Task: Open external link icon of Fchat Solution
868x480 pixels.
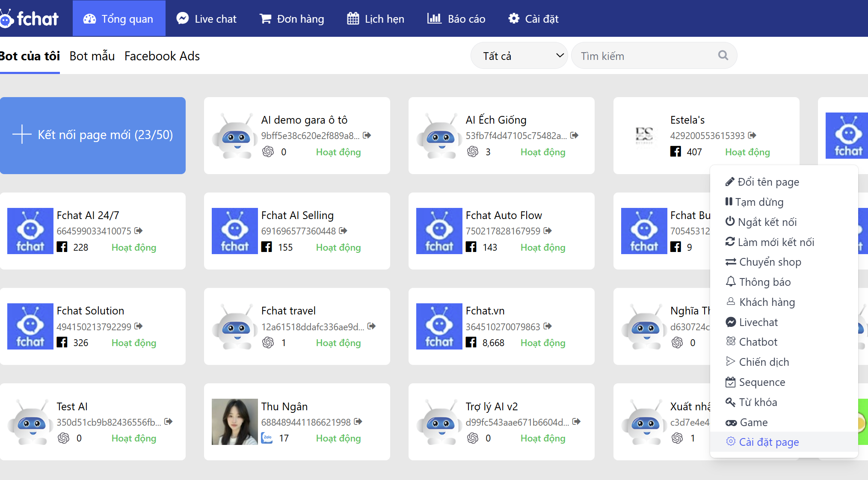Action: point(138,326)
